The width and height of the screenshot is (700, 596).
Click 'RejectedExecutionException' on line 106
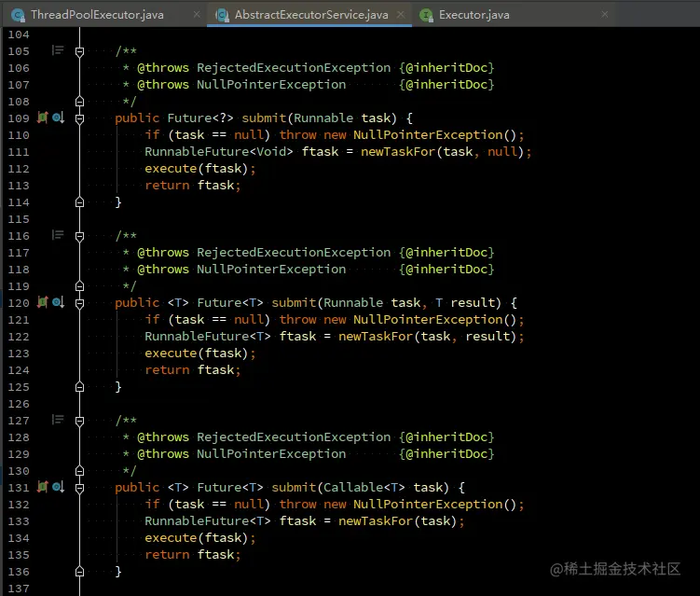point(294,67)
